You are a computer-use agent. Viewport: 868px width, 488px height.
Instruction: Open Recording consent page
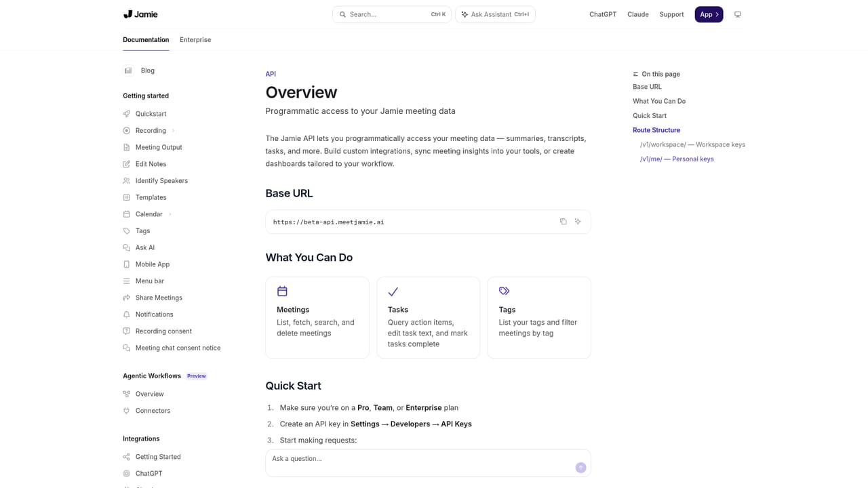(163, 331)
